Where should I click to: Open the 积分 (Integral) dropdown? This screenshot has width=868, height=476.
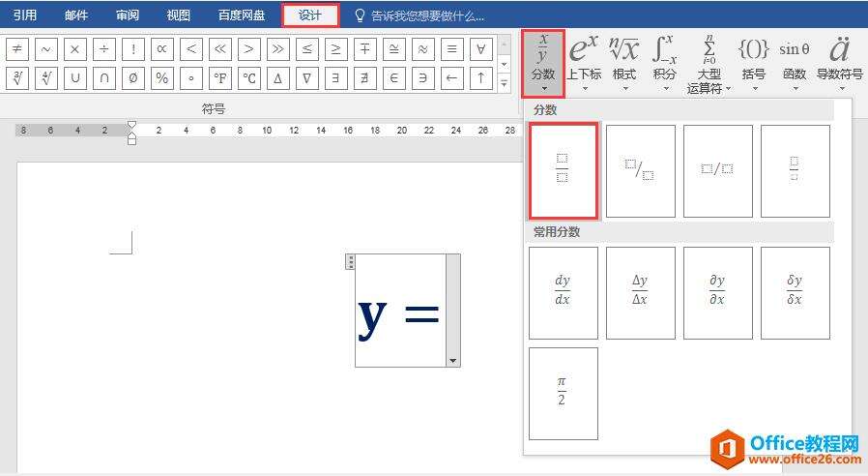(665, 64)
